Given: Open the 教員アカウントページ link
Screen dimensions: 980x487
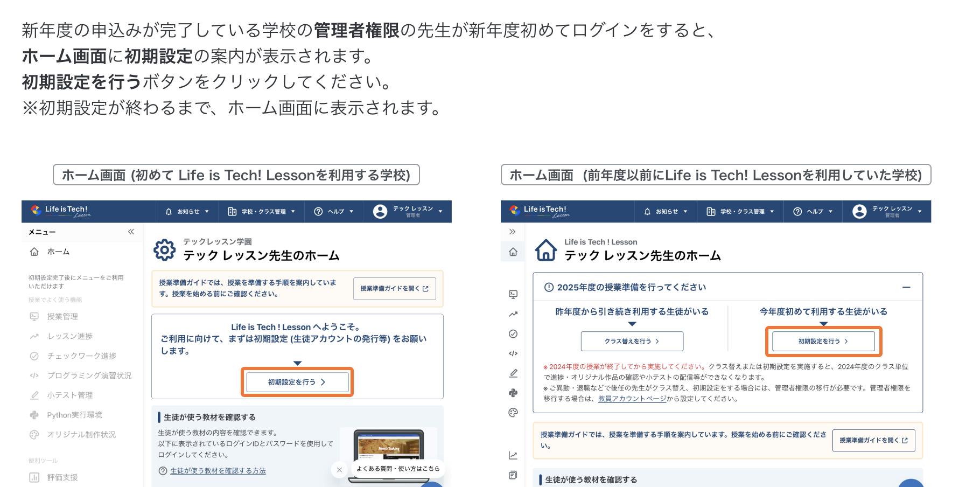Looking at the screenshot, I should pyautogui.click(x=632, y=399).
